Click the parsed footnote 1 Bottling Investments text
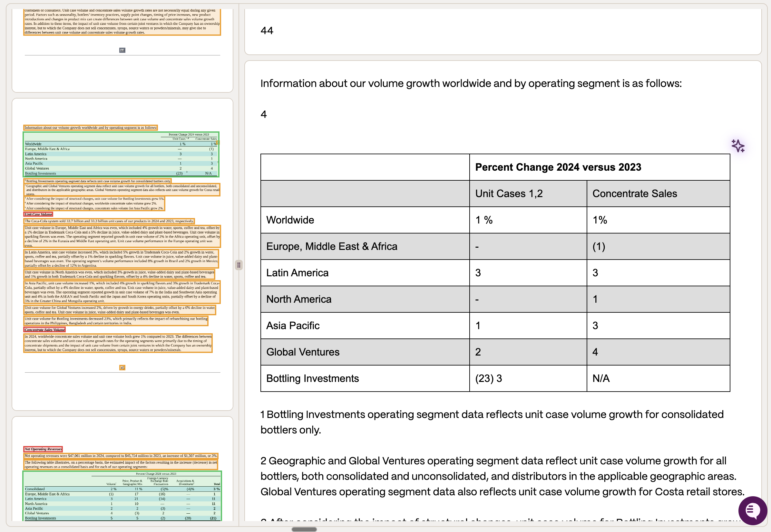This screenshot has width=771, height=532. [x=492, y=422]
